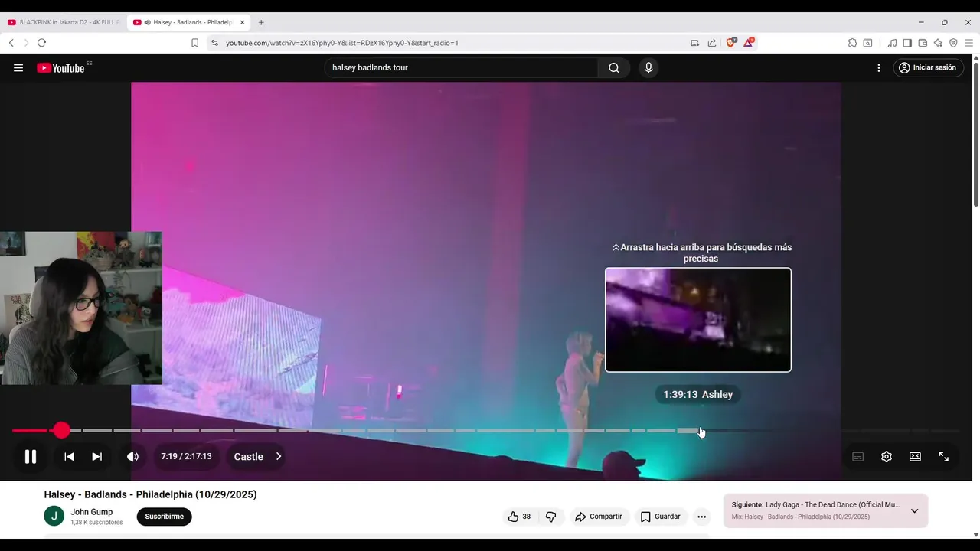Click the install/cast icon in the address bar
The image size is (980, 551).
tap(695, 43)
